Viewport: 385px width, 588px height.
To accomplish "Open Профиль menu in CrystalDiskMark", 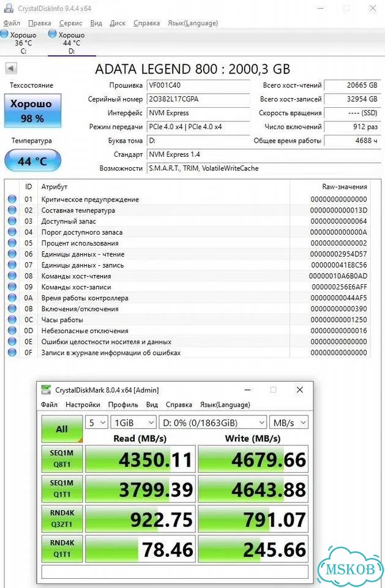I will coord(123,405).
